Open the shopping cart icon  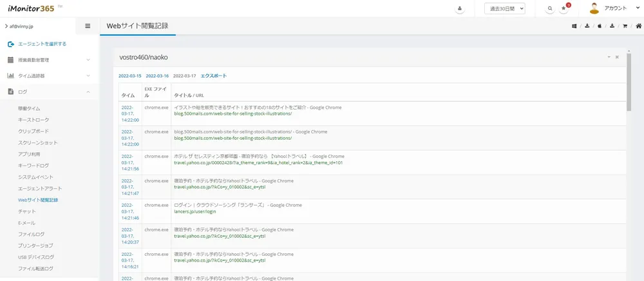[625, 26]
